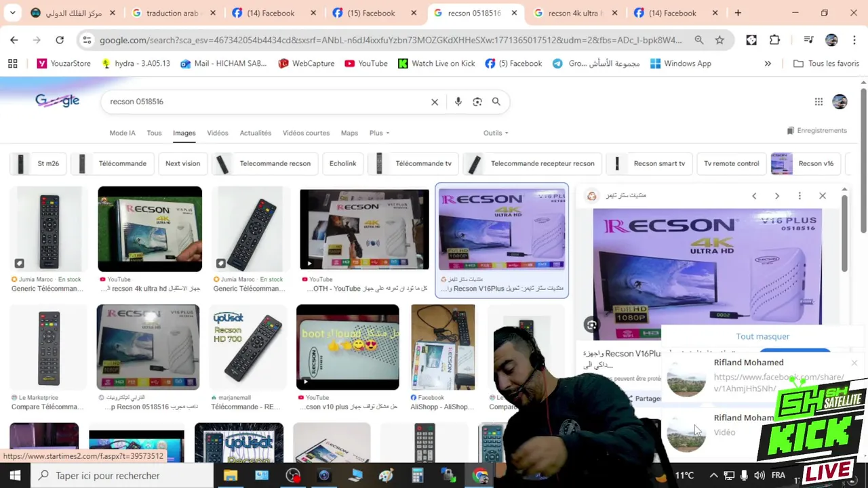Image resolution: width=868 pixels, height=488 pixels.
Task: Open a new browser tab
Action: coord(738,13)
